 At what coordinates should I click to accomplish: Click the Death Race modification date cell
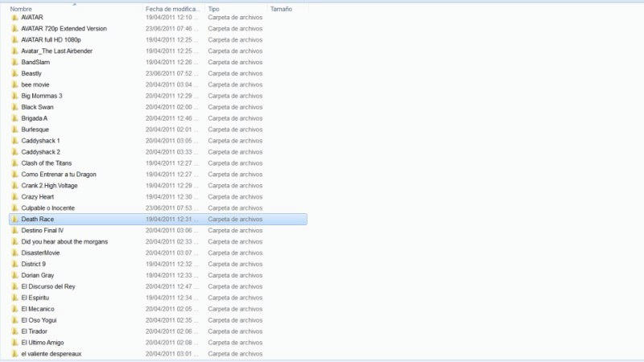coord(171,219)
